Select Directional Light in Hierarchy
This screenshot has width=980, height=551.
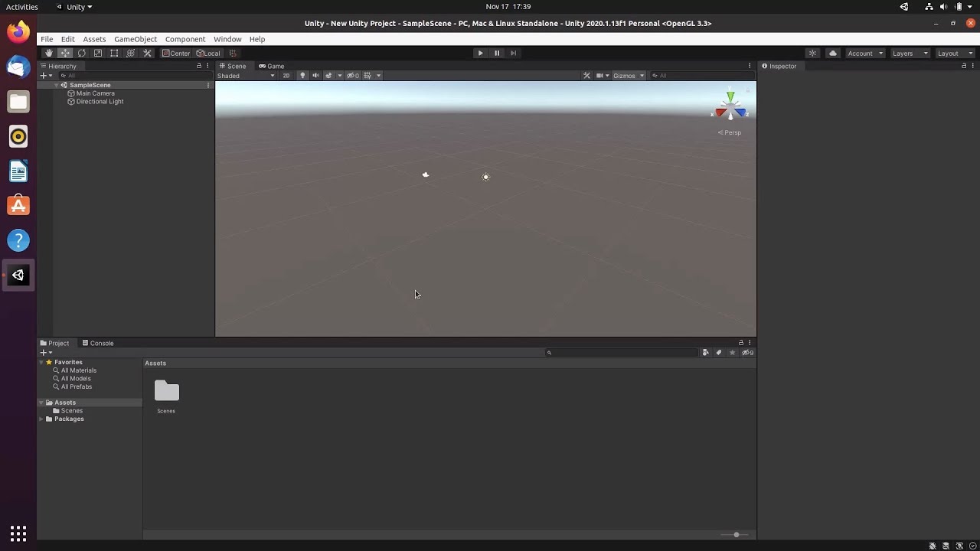point(100,102)
